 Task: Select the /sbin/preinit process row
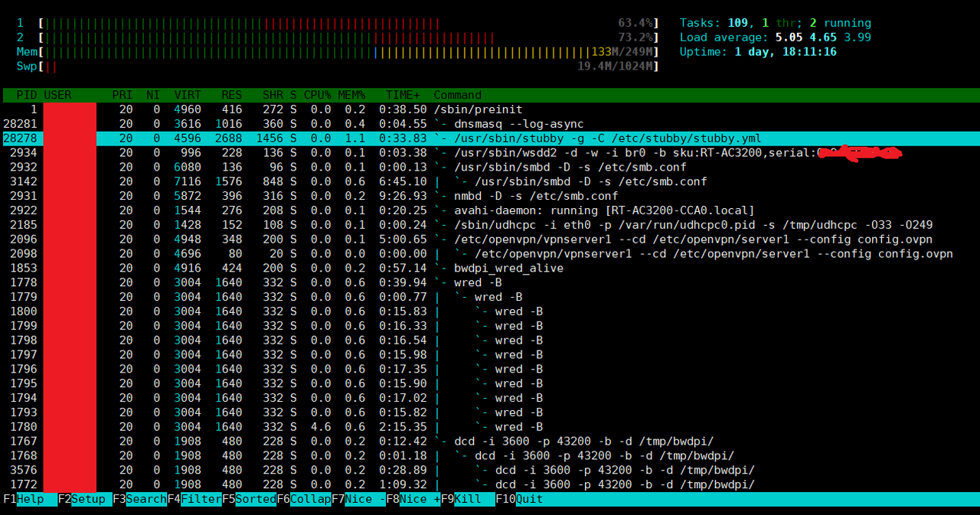(490, 109)
